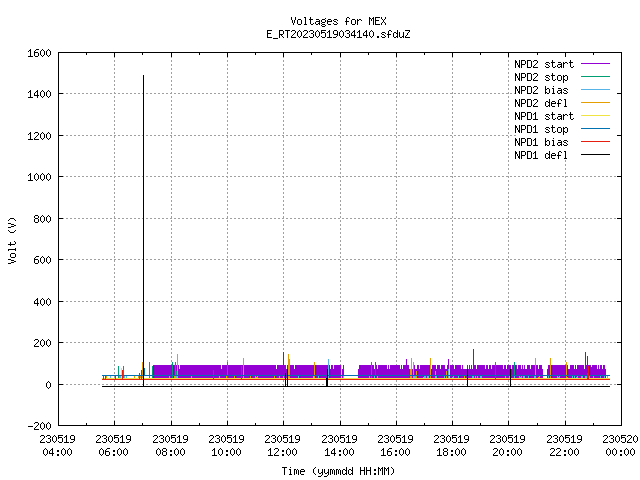640x480 pixels.
Task: Select the 'NPD1 defl' legend label
Action: (x=541, y=155)
